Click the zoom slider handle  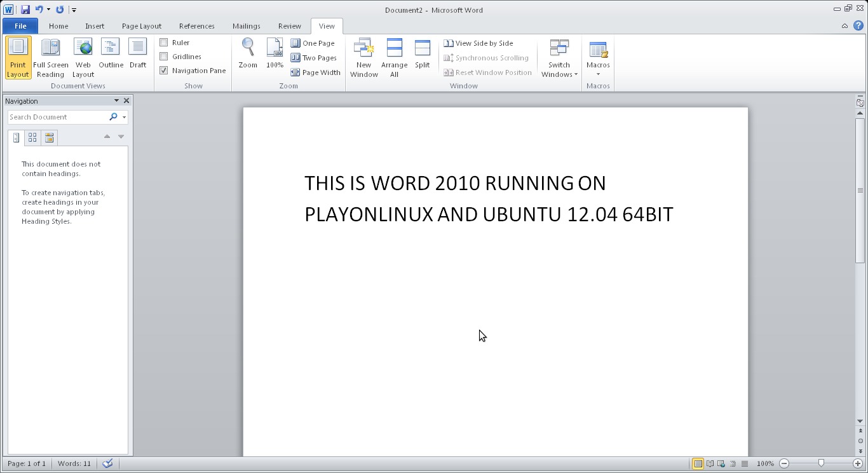[x=821, y=463]
